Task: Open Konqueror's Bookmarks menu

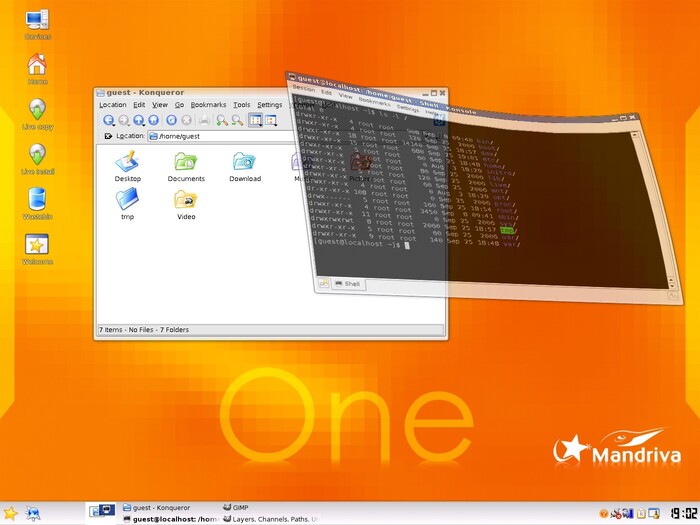Action: [208, 104]
